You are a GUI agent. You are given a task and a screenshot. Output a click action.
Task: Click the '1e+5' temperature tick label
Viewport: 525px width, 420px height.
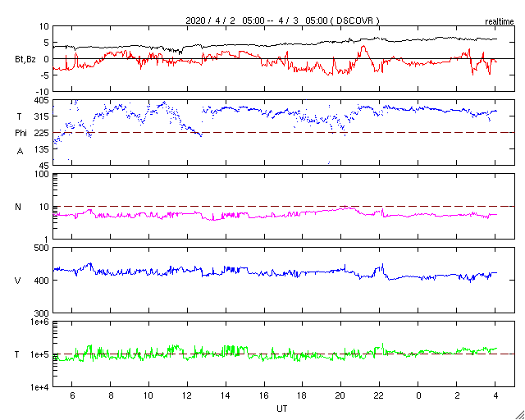[40, 354]
